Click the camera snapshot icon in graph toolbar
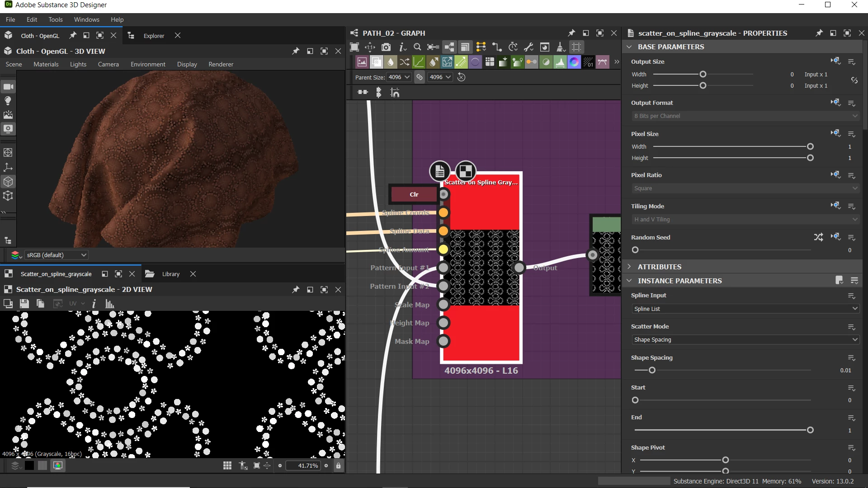This screenshot has width=868, height=488. click(386, 47)
